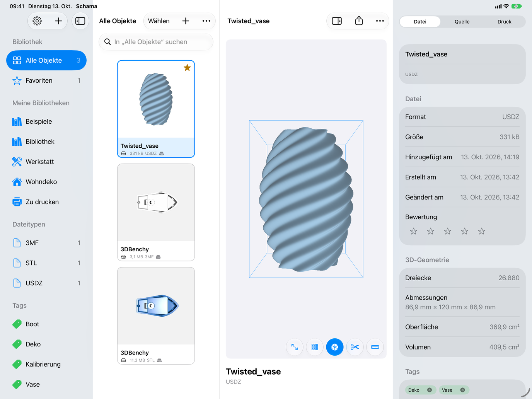The image size is (532, 399).
Task: Share the Twisted_vase model
Action: click(359, 21)
